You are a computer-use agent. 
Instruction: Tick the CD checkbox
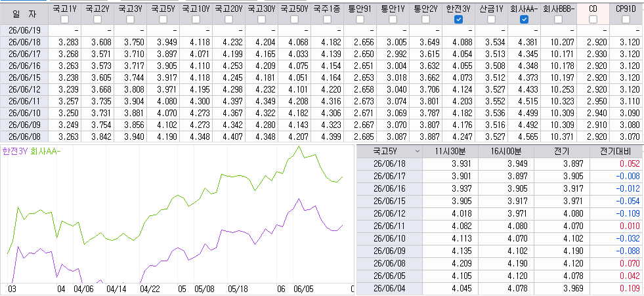click(x=593, y=19)
